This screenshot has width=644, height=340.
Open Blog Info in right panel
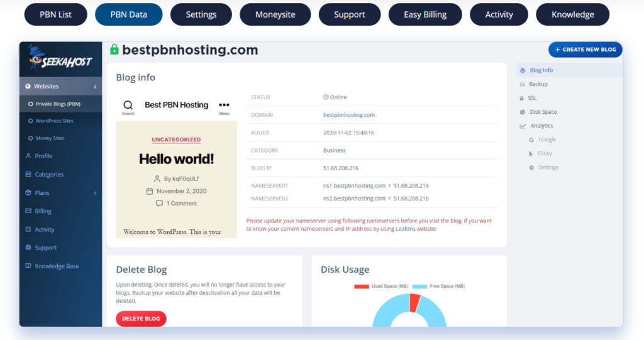pos(541,70)
